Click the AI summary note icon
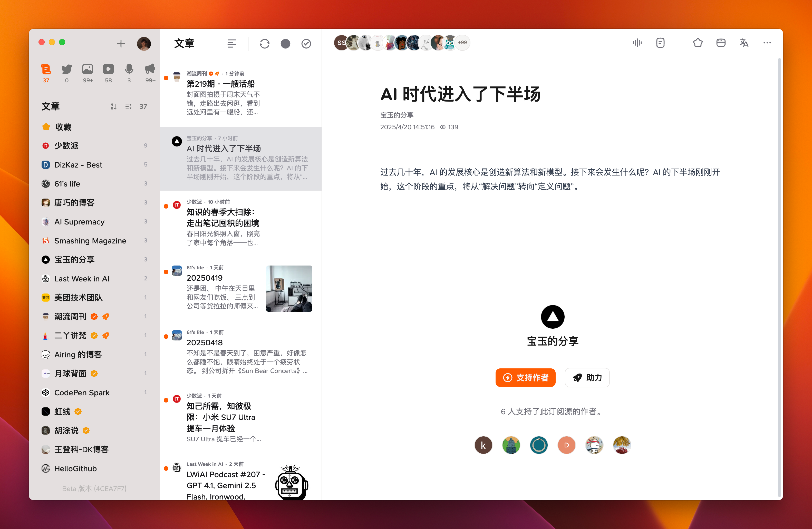 click(x=660, y=43)
